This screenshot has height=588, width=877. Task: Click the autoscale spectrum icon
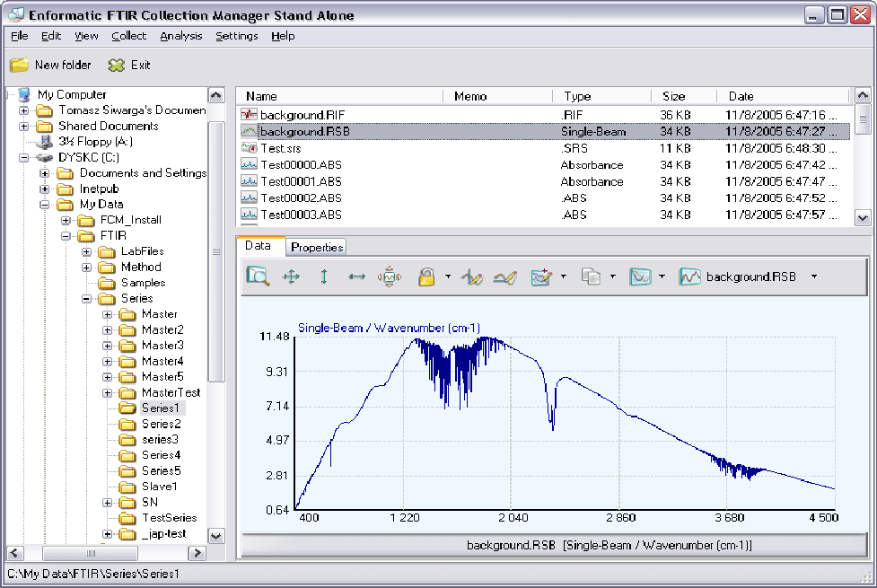(x=389, y=277)
